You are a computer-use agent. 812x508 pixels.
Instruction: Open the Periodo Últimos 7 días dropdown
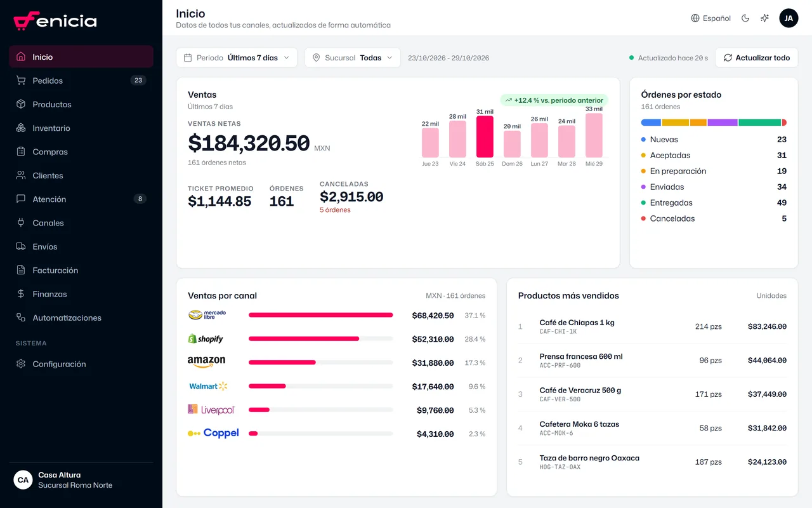237,58
